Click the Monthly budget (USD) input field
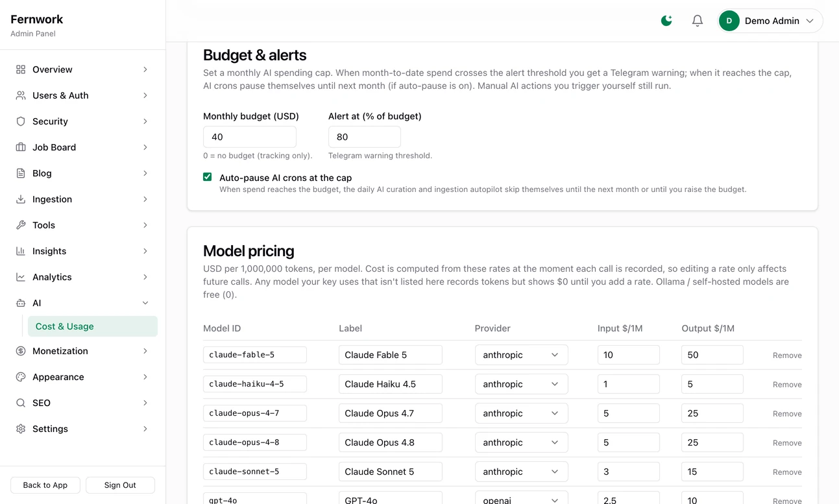Image resolution: width=839 pixels, height=504 pixels. [250, 137]
